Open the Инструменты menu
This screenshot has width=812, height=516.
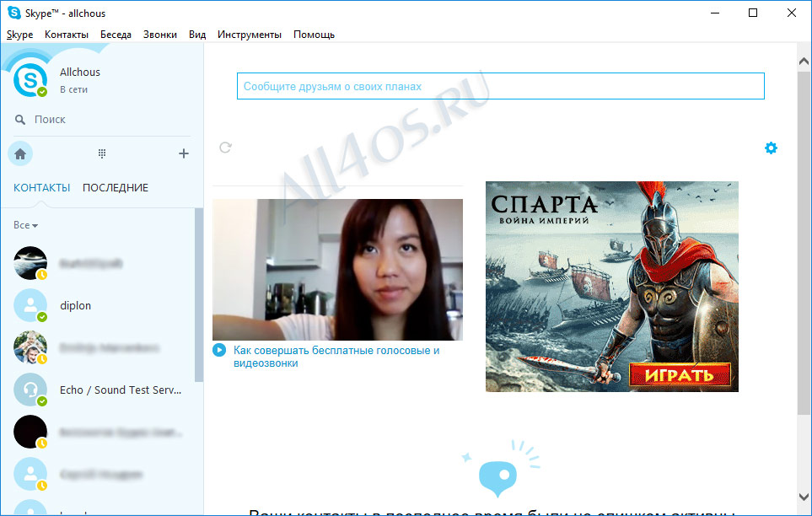pyautogui.click(x=250, y=35)
